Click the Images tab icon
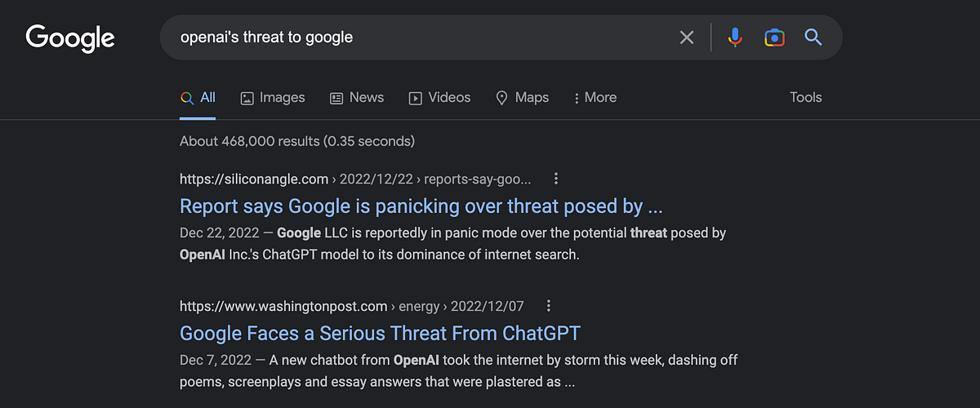 click(247, 98)
